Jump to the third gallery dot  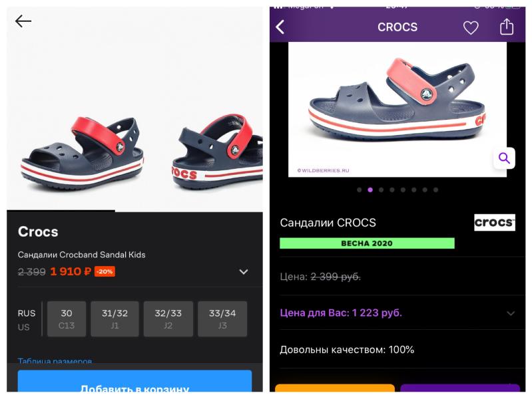coord(381,190)
